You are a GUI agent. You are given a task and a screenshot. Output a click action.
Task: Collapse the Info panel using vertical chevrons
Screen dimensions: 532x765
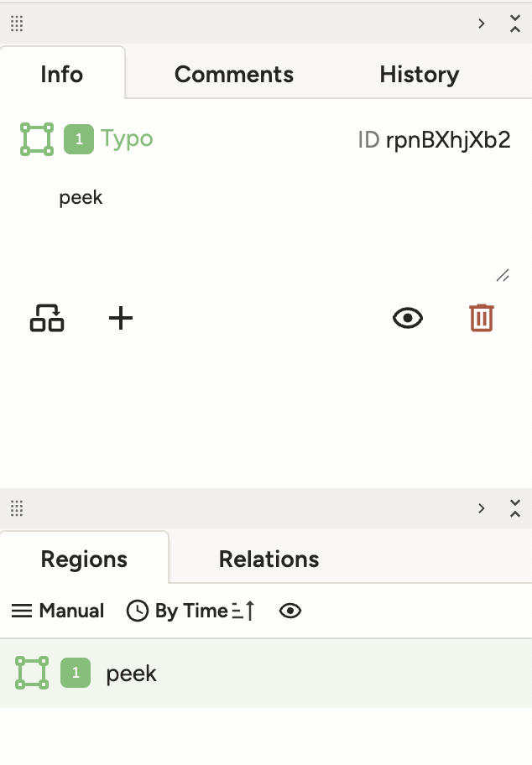click(515, 23)
